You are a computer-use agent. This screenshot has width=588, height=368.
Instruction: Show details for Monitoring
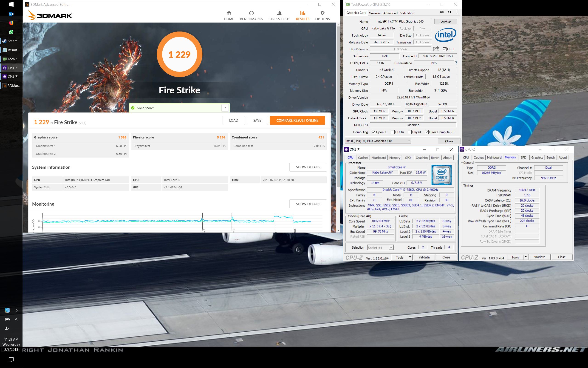click(308, 204)
